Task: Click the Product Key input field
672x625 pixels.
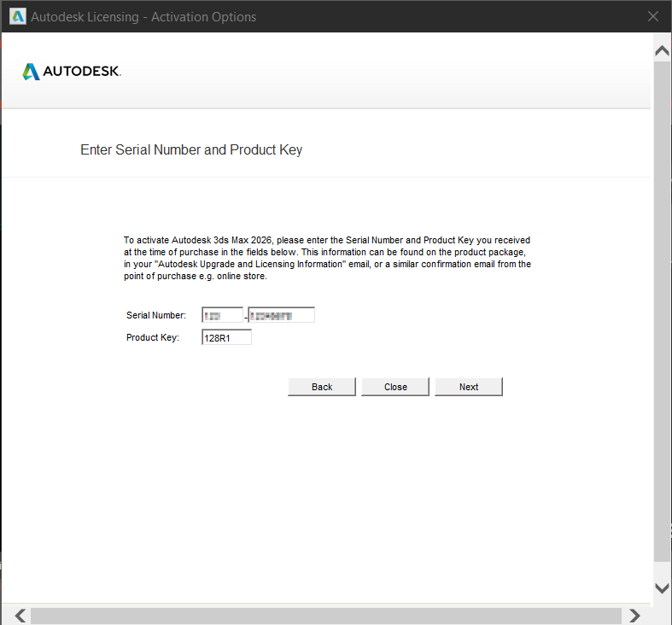Action: click(x=227, y=337)
